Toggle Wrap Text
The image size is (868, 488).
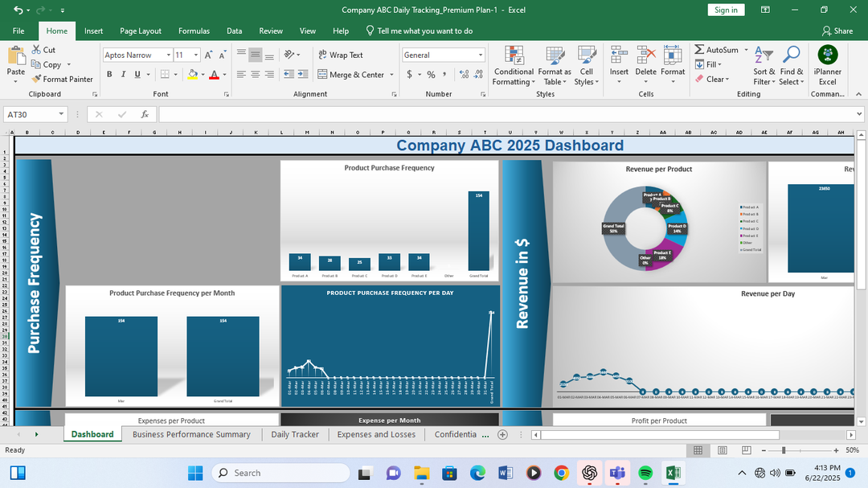click(x=341, y=55)
